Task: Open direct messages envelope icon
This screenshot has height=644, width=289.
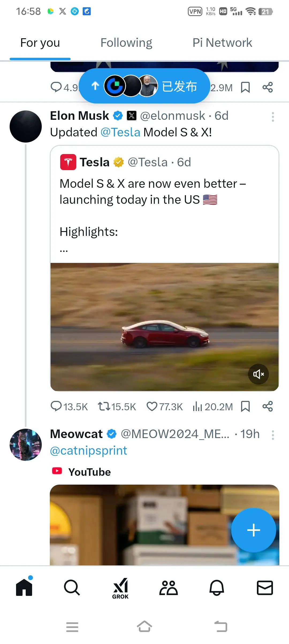Action: (265, 588)
